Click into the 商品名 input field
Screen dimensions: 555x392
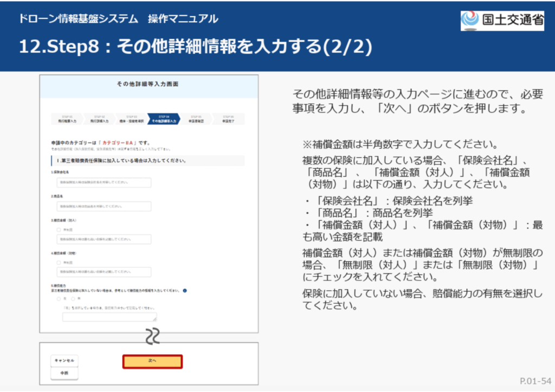[104, 206]
